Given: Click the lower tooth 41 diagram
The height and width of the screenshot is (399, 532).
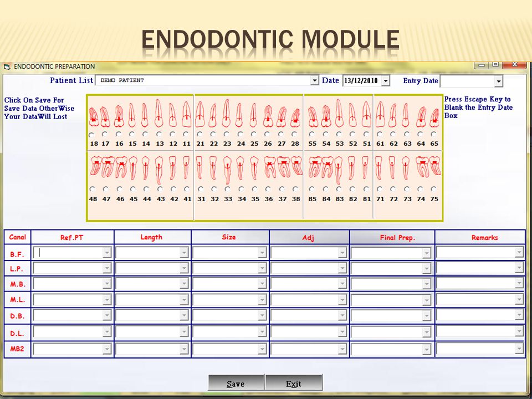Looking at the screenshot, I should pyautogui.click(x=186, y=167).
